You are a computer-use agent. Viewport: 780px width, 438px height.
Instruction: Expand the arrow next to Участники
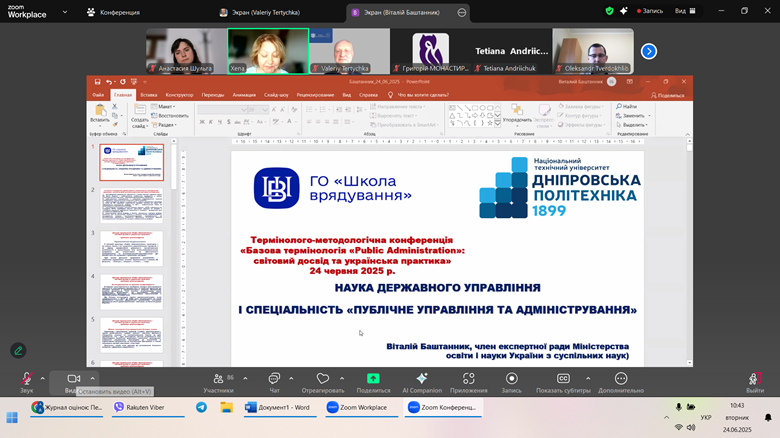[x=245, y=379]
